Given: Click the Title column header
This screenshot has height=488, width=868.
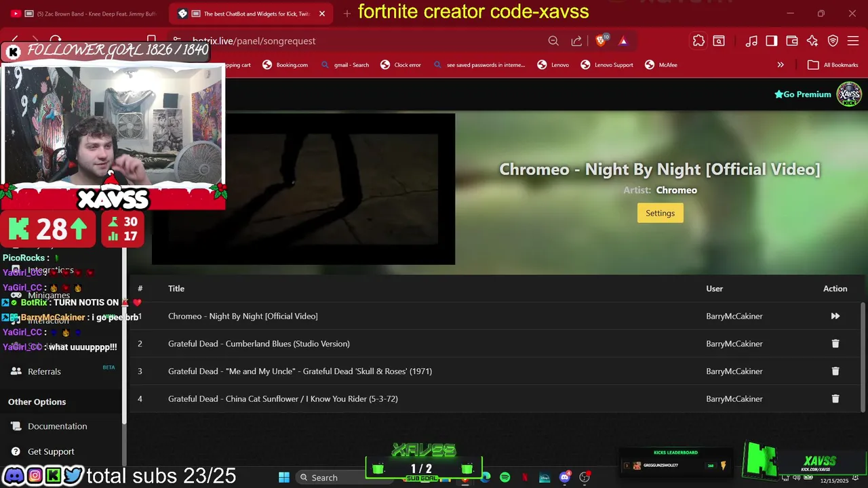Looking at the screenshot, I should coord(176,289).
